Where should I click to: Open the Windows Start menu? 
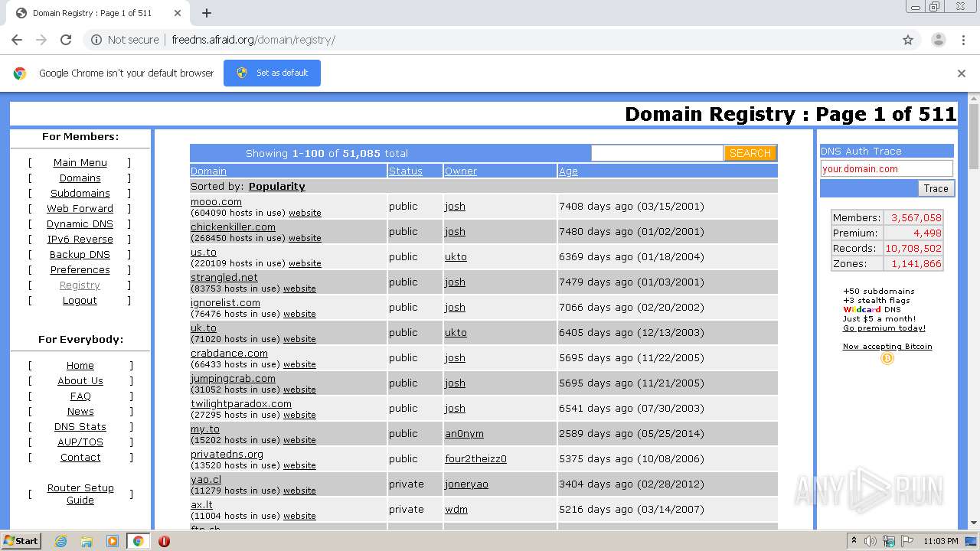(x=21, y=541)
